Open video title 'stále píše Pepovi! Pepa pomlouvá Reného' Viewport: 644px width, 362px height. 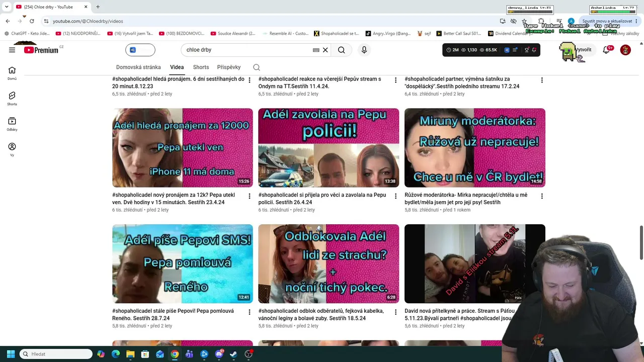173,314
